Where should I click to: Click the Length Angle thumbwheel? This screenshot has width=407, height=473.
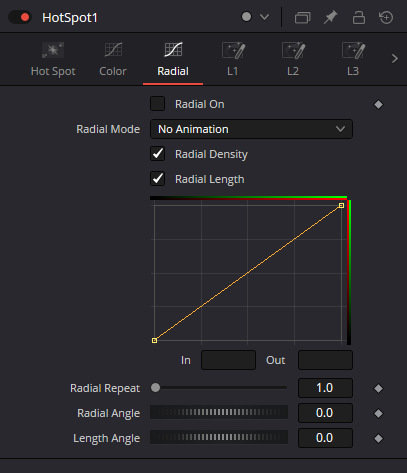tap(219, 437)
